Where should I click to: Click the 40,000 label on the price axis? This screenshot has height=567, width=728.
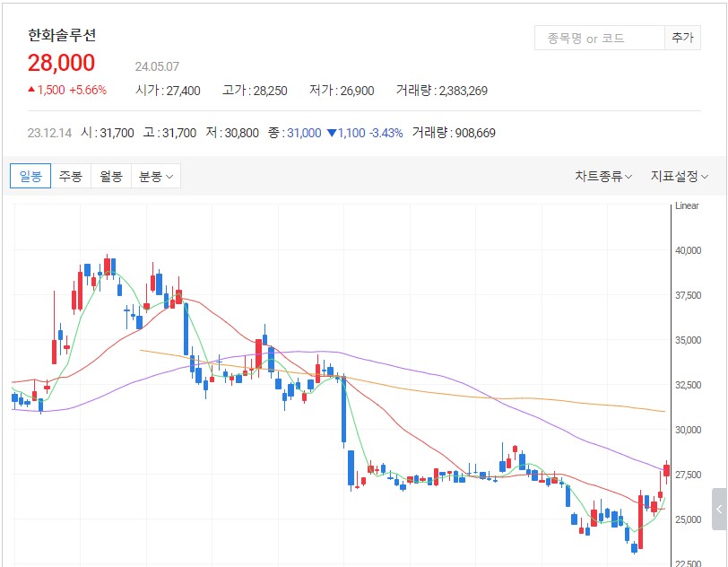tap(688, 250)
